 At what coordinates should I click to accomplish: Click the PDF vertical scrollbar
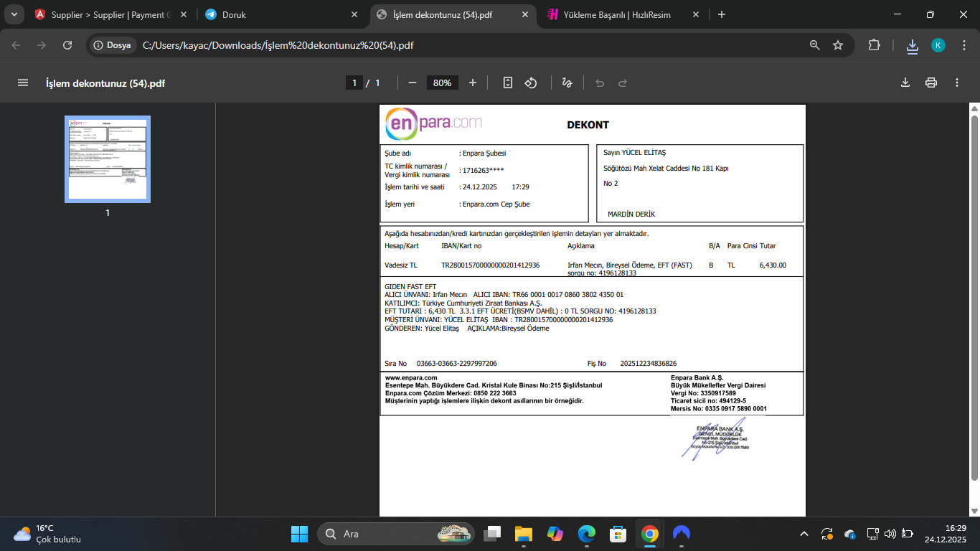[x=974, y=298]
